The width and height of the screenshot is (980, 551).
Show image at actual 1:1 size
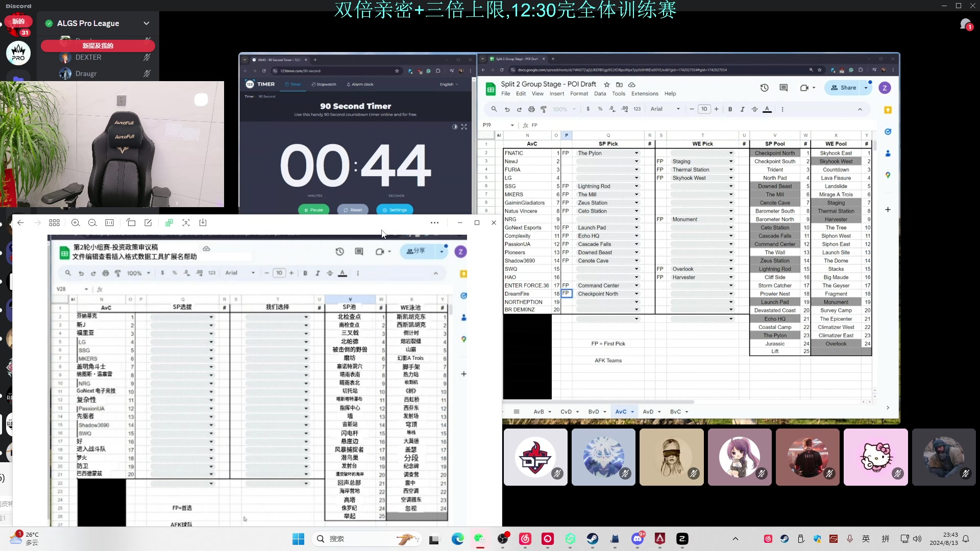109,223
